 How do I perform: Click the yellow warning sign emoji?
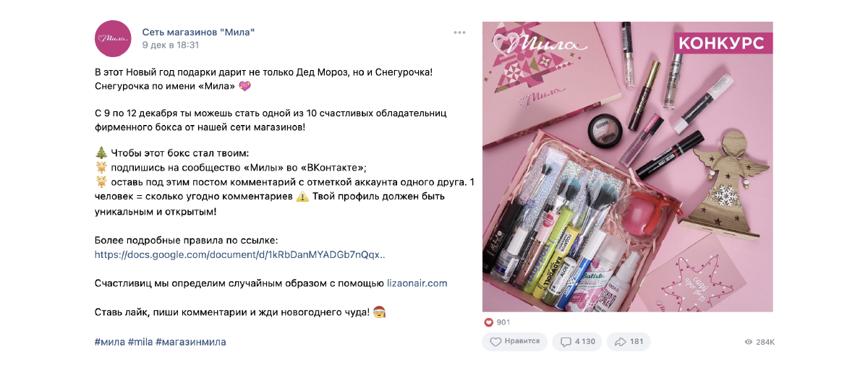(x=302, y=197)
